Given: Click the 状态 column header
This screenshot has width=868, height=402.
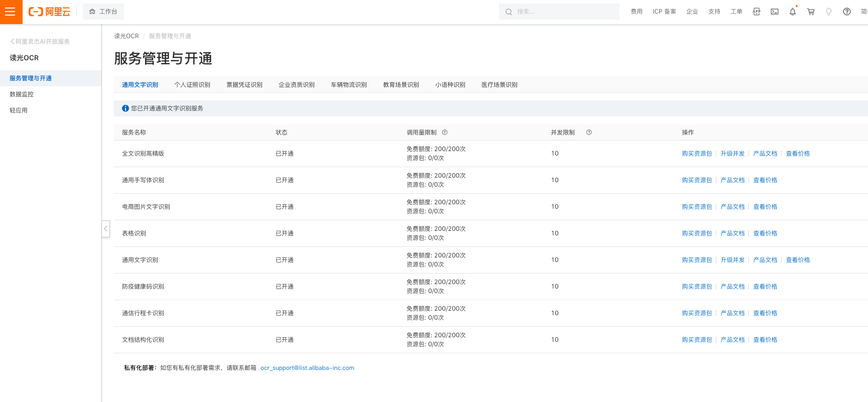Looking at the screenshot, I should pyautogui.click(x=282, y=132).
